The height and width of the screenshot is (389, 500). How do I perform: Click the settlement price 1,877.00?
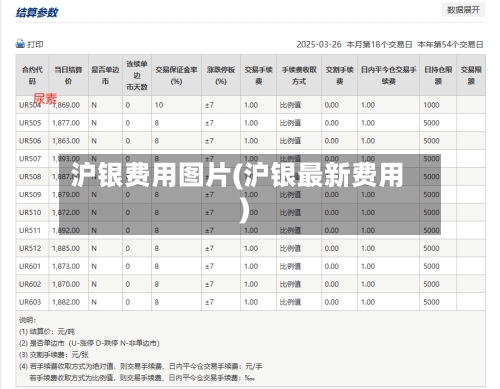(66, 123)
